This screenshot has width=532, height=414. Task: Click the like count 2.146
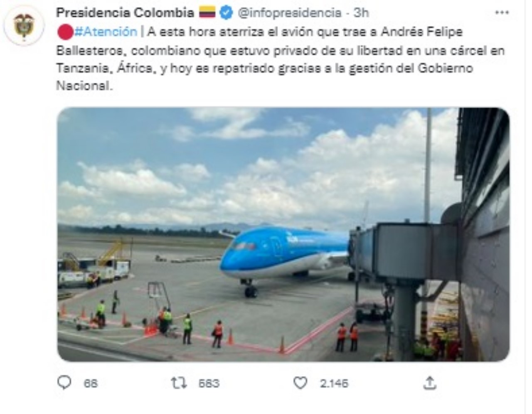pos(334,383)
